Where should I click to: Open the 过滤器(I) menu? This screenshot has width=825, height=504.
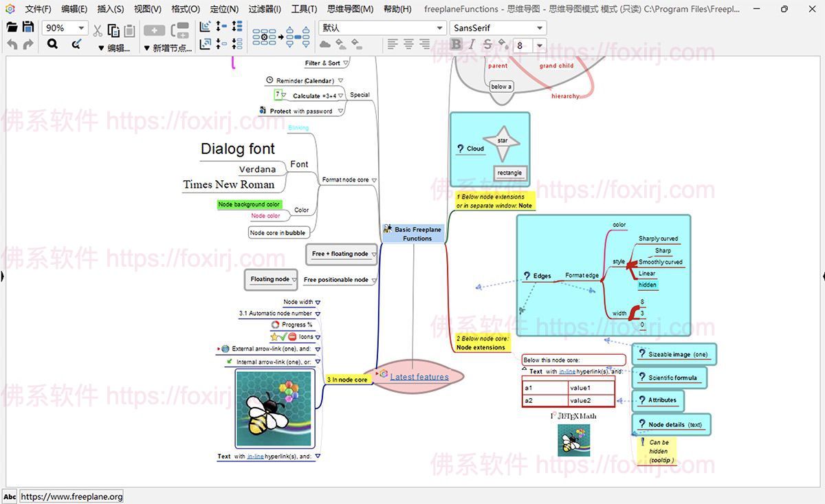click(x=264, y=9)
